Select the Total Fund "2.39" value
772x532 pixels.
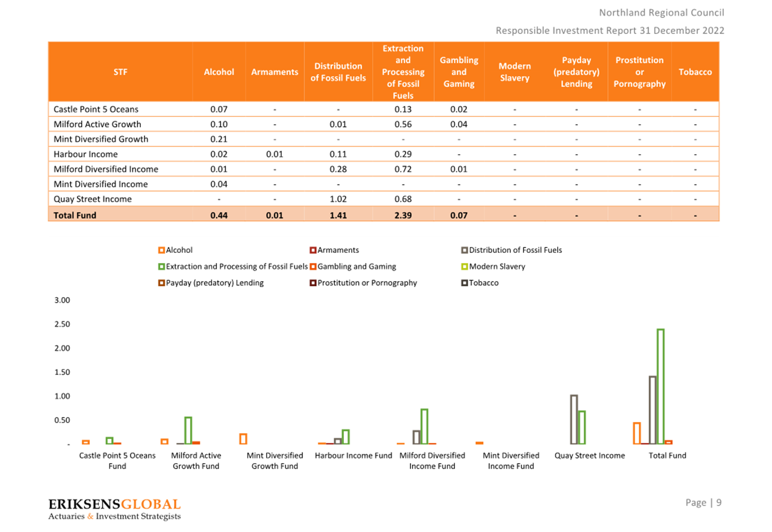pos(403,215)
